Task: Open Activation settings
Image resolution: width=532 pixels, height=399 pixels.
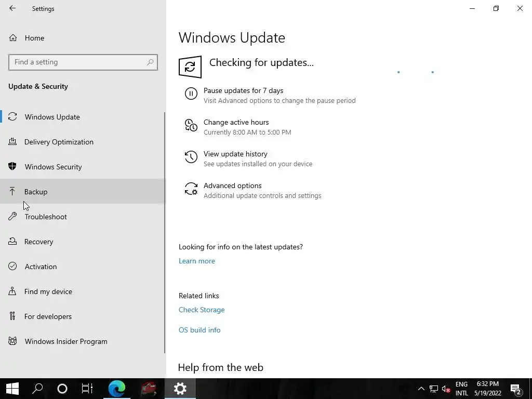Action: pyautogui.click(x=83, y=267)
